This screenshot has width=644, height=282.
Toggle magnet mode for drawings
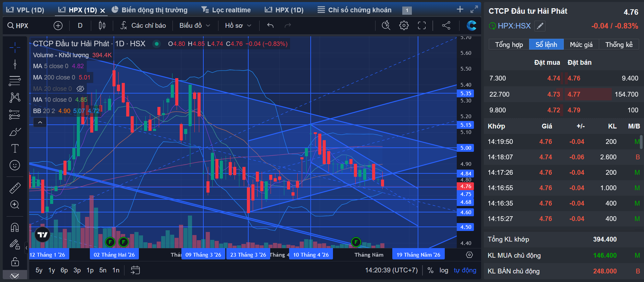pyautogui.click(x=15, y=227)
